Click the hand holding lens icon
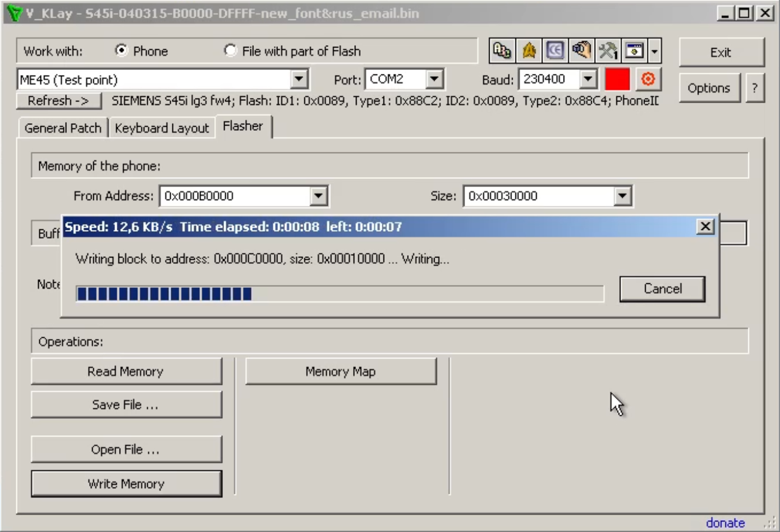The height and width of the screenshot is (532, 780). coord(581,51)
